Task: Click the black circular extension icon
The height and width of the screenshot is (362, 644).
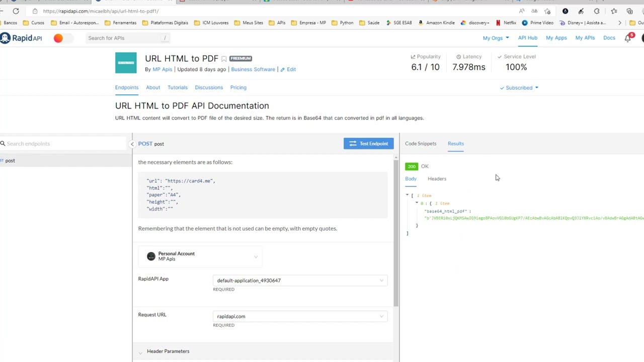Action: [x=565, y=11]
